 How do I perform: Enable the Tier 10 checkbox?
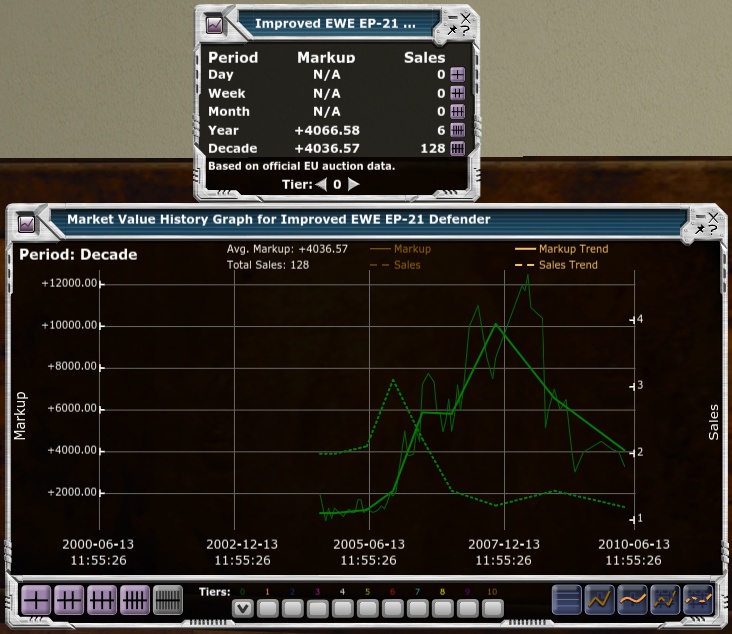pyautogui.click(x=492, y=607)
